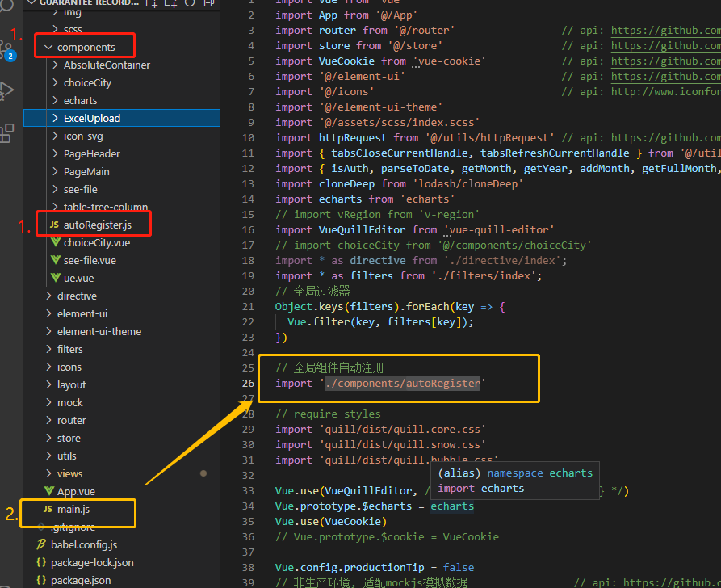This screenshot has width=721, height=588.
Task: Click the './components/autoRegister' import path
Action: point(403,384)
